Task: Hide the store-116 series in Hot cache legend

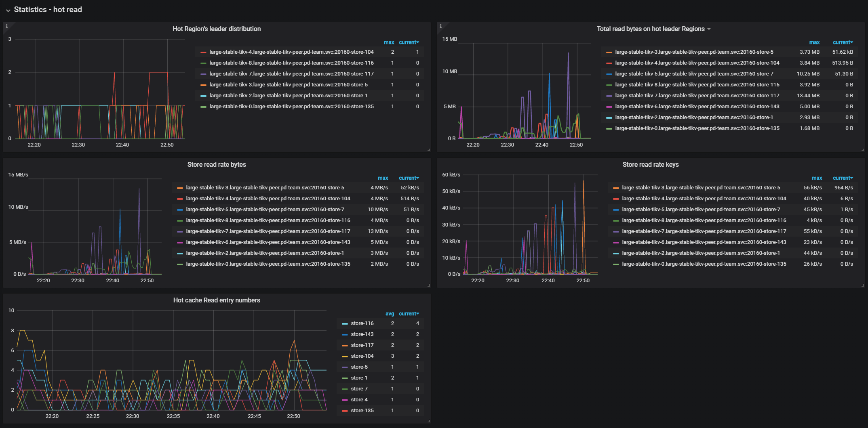Action: pyautogui.click(x=362, y=323)
